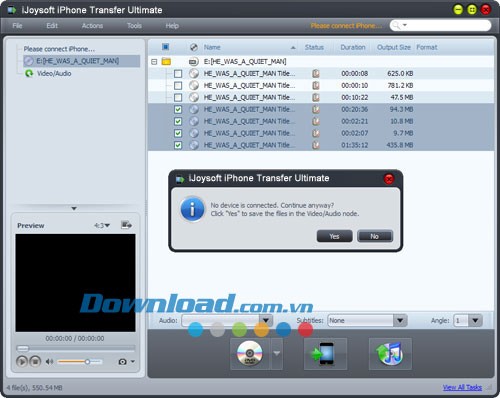The height and width of the screenshot is (398, 500).
Task: Open the File menu
Action: click(x=17, y=26)
